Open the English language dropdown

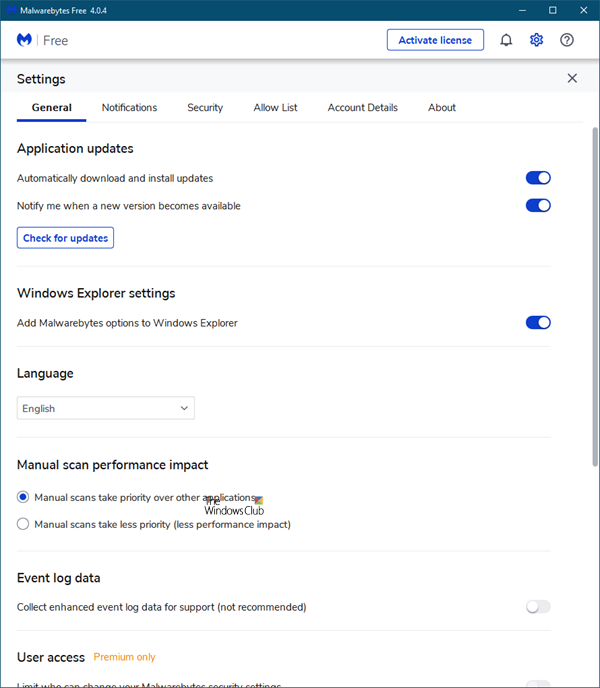(106, 408)
